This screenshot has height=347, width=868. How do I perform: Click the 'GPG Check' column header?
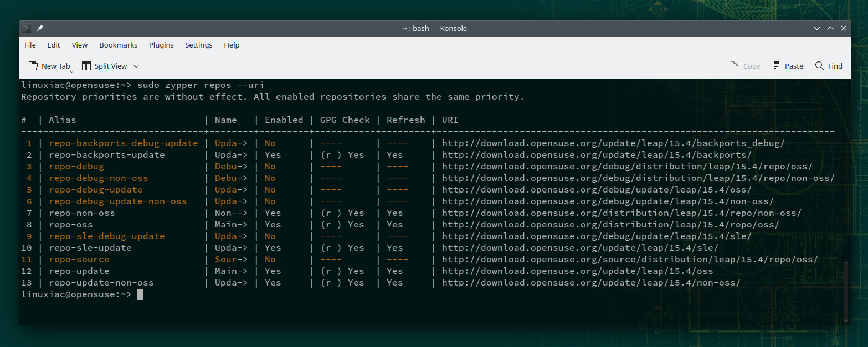click(x=345, y=120)
